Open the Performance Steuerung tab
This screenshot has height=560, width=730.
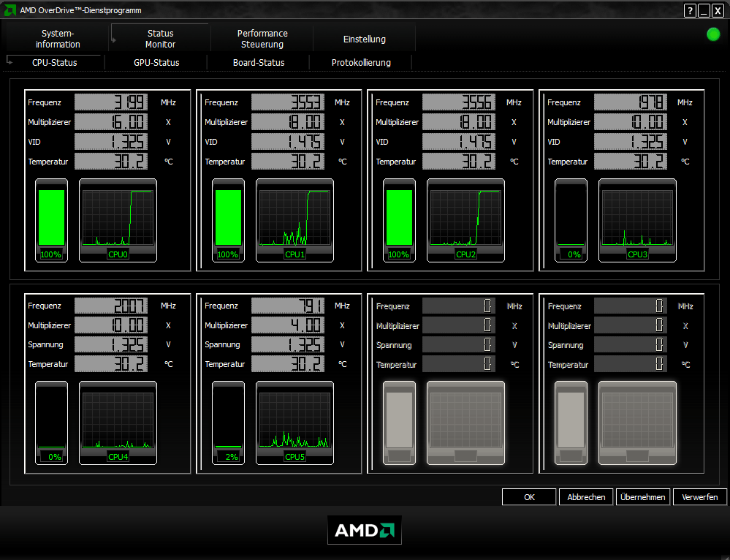[x=262, y=39]
